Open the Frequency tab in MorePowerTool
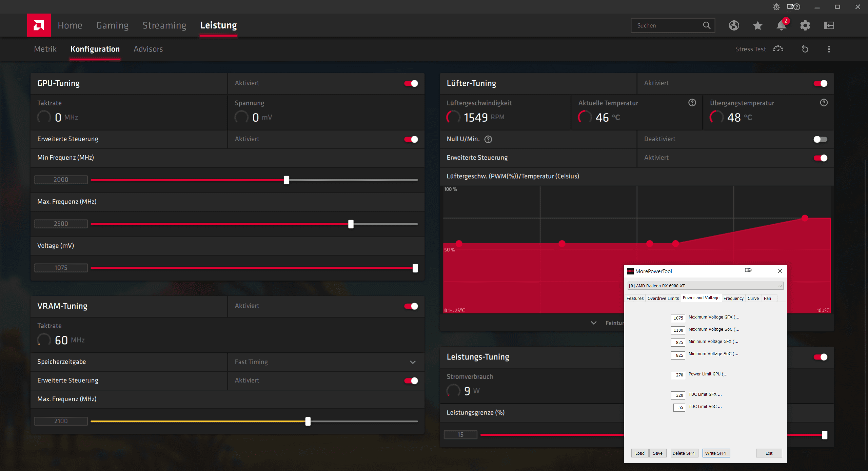Image resolution: width=868 pixels, height=471 pixels. tap(733, 298)
